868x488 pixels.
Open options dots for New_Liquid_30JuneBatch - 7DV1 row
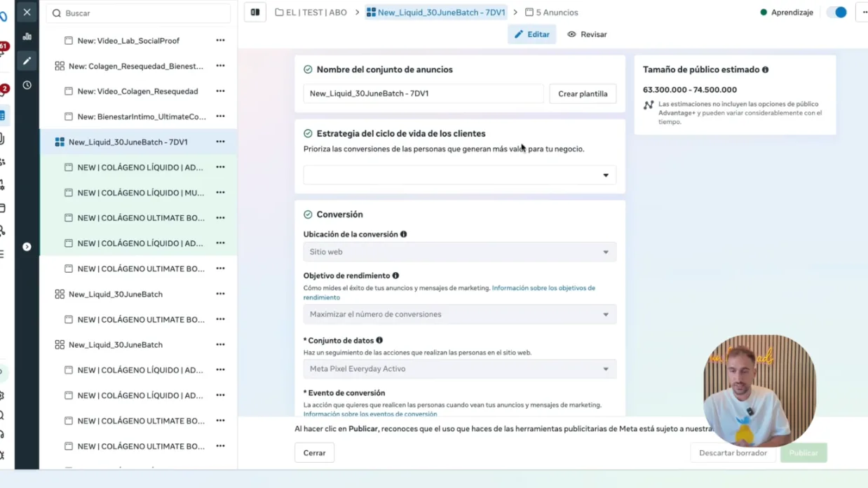[220, 142]
